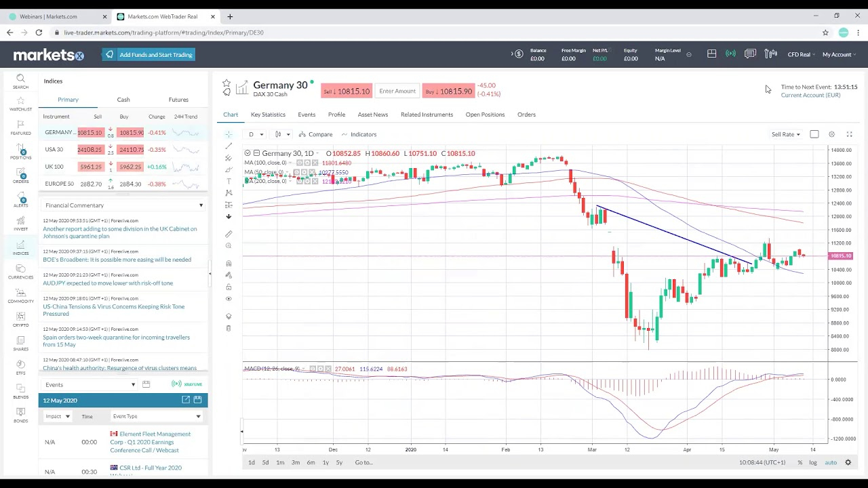The height and width of the screenshot is (488, 868).
Task: Open the chart properties gear at bottom right
Action: (848, 462)
